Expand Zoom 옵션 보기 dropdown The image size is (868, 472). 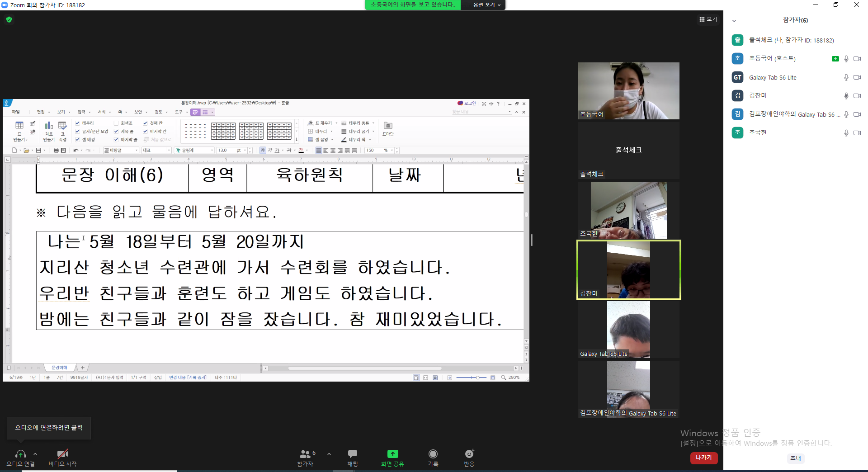tap(487, 5)
